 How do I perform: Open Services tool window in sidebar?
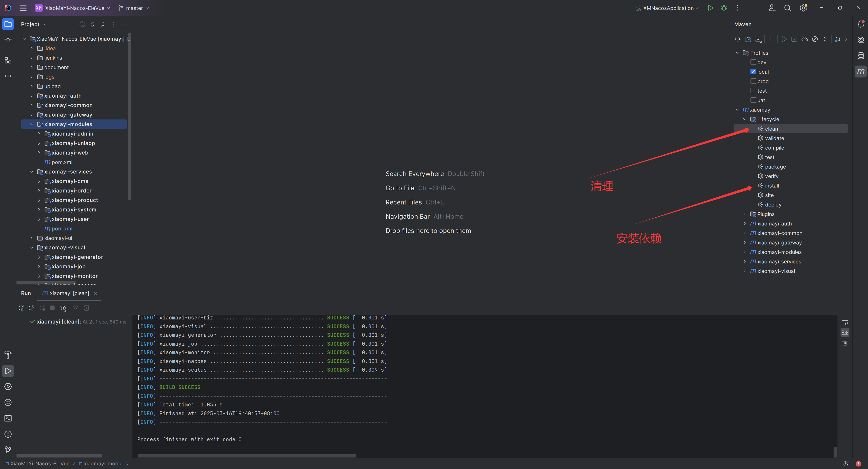click(8, 387)
